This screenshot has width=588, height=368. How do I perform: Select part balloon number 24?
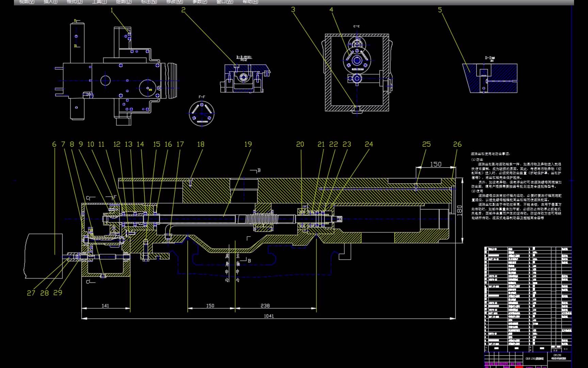[369, 144]
